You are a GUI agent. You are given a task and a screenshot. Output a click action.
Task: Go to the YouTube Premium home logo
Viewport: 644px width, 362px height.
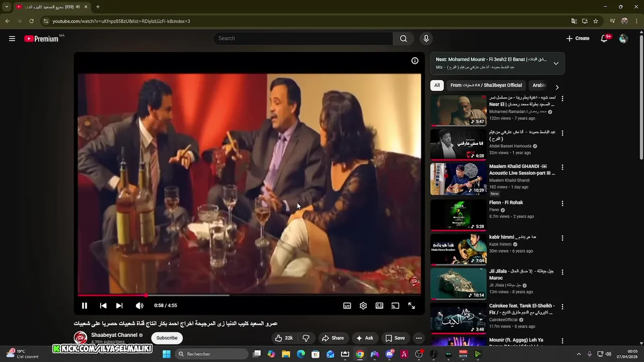click(x=41, y=39)
